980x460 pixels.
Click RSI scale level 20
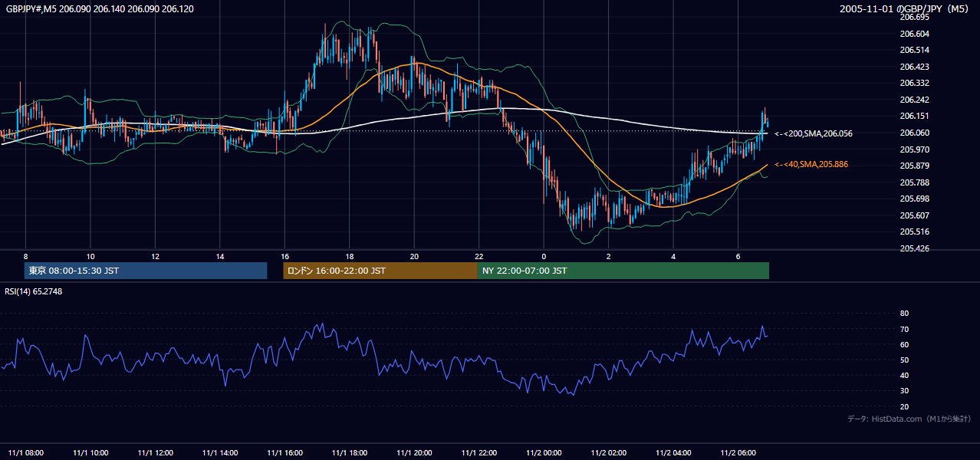904,407
